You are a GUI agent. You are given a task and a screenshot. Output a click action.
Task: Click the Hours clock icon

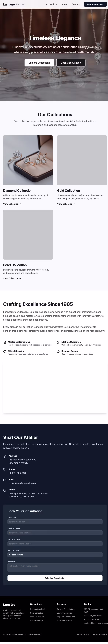click(5, 490)
